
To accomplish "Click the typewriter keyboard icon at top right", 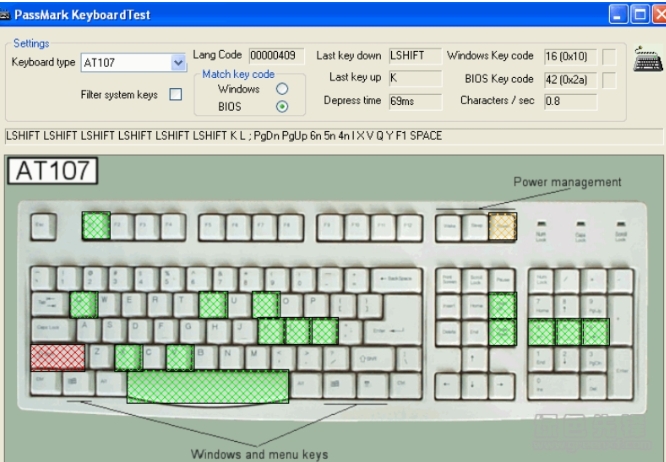I will (647, 59).
